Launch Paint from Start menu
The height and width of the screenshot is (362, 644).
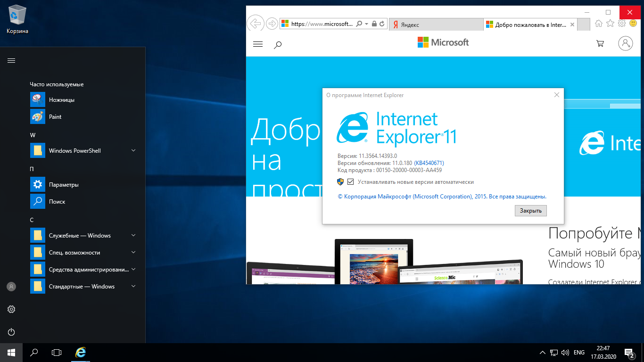coord(85,117)
